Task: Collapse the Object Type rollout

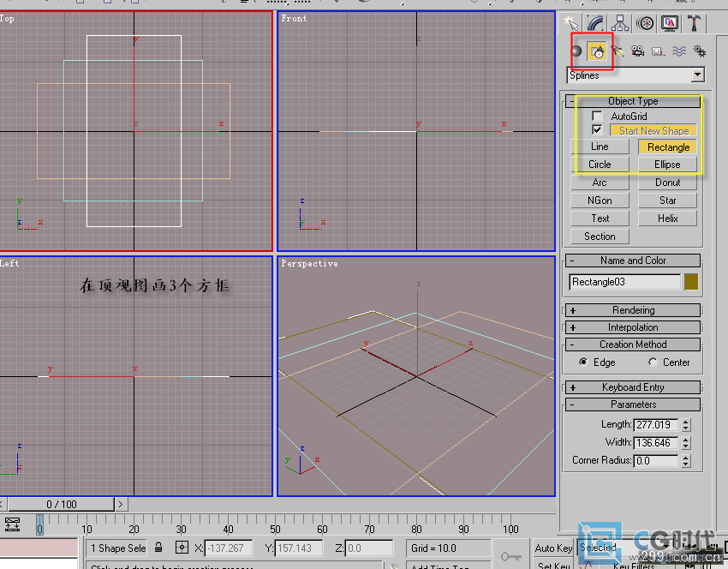Action: [633, 101]
